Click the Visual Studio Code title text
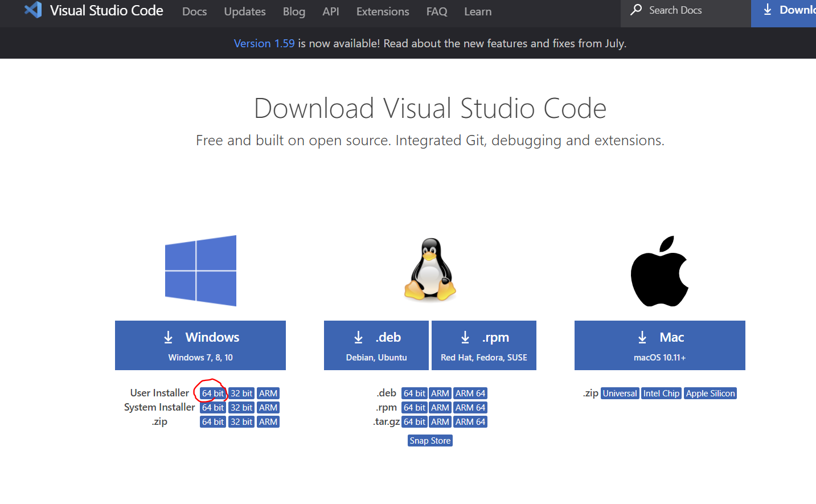816x504 pixels. click(x=106, y=10)
